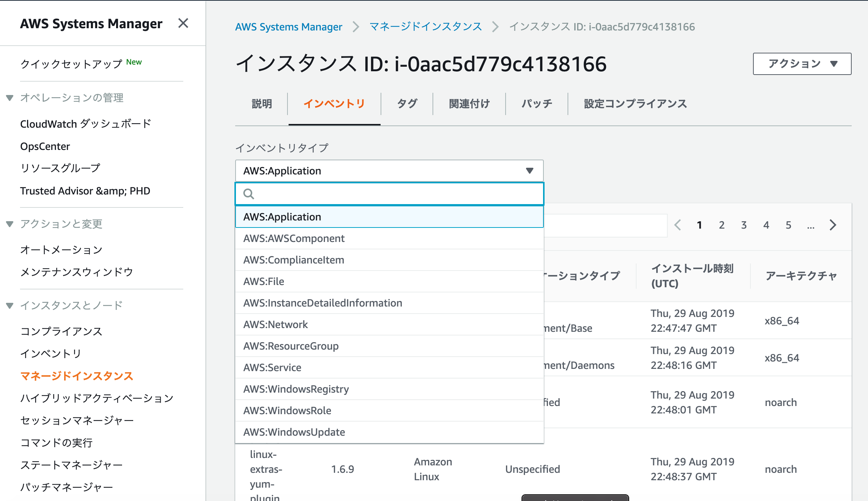Screen dimensions: 868x501
Task: Select AWS:ComplianceItem inventory type
Action: 389,260
